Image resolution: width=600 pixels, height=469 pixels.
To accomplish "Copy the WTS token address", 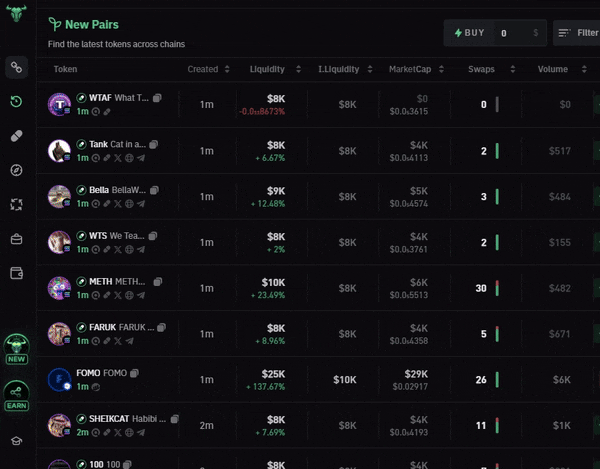I will 153,236.
